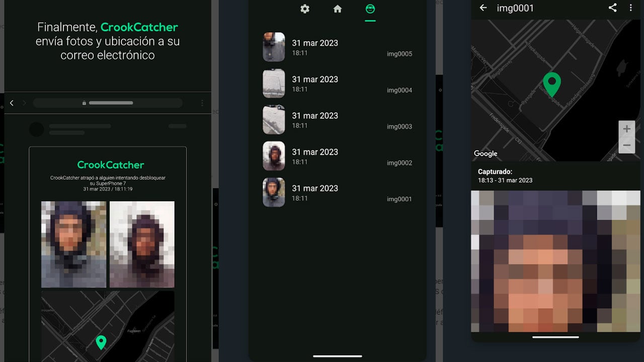
Task: Share the img0001 capture
Action: click(x=612, y=8)
